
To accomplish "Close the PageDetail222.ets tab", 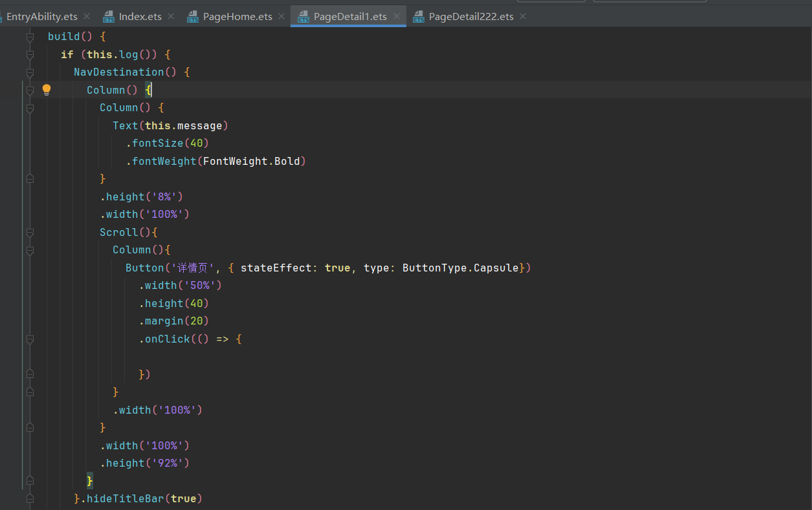I will coord(523,16).
